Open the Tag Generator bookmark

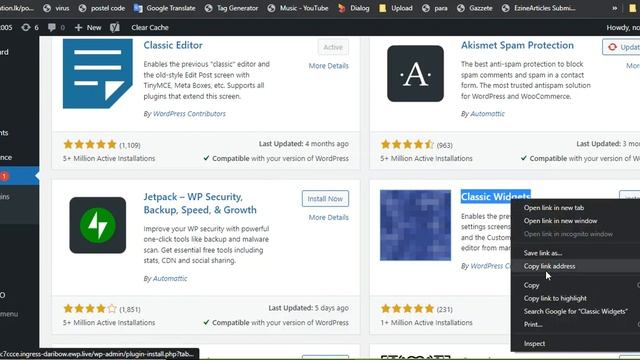(x=231, y=8)
